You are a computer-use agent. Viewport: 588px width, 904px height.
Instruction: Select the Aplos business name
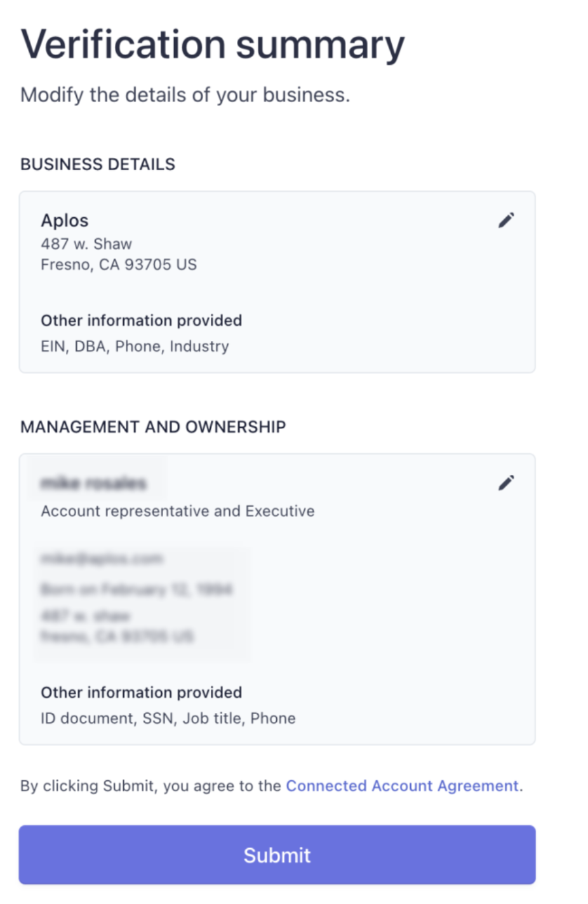click(65, 220)
